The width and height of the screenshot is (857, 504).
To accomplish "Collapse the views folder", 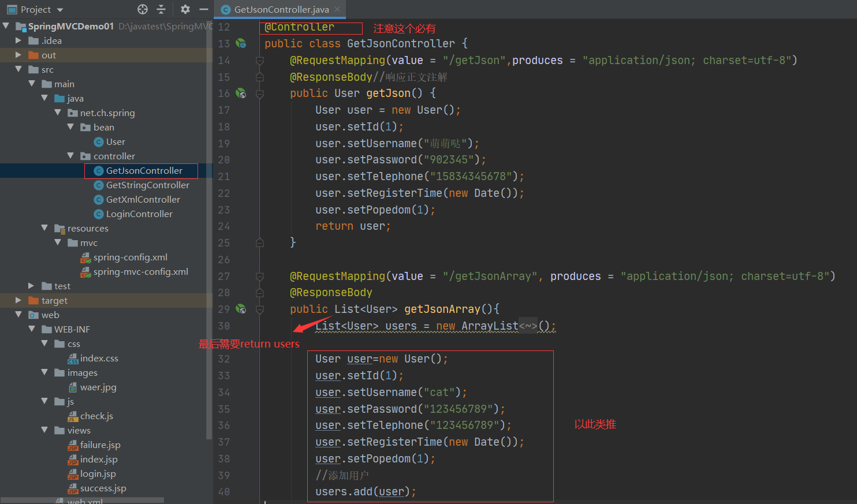I will (x=44, y=430).
